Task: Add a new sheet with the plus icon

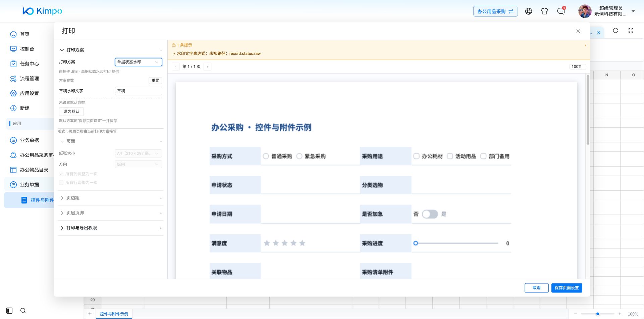Action: click(x=90, y=314)
